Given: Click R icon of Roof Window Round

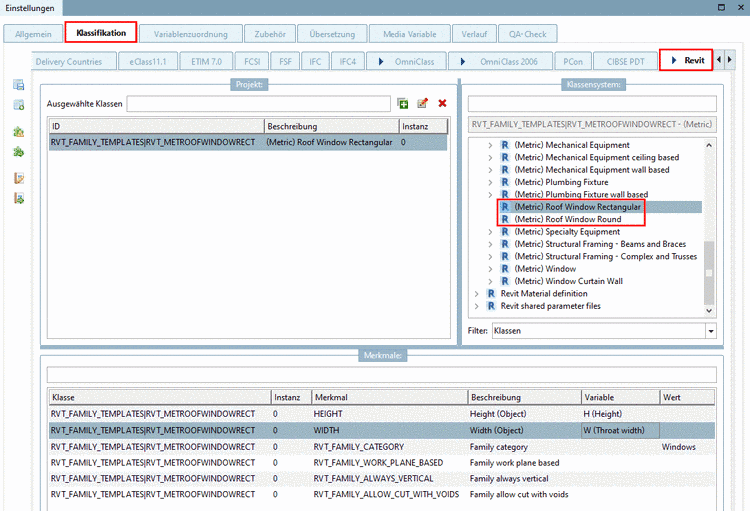Looking at the screenshot, I should tap(505, 219).
